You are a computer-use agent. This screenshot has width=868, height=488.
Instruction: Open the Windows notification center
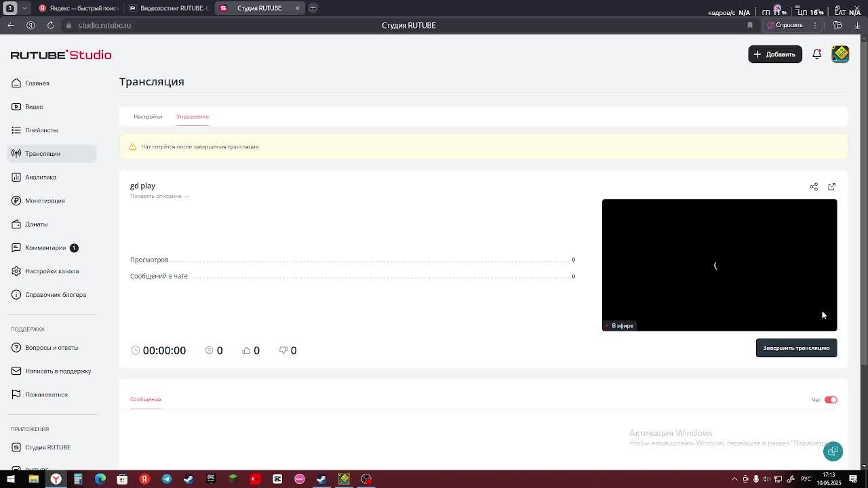point(853,479)
